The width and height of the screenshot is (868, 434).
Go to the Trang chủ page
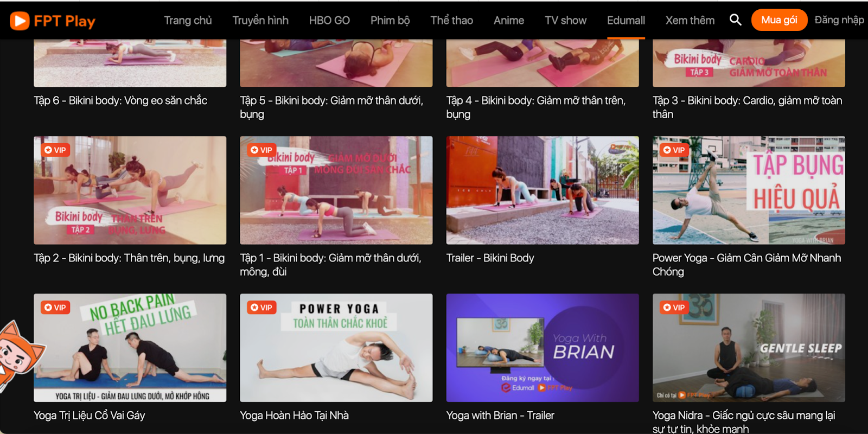[x=188, y=20]
